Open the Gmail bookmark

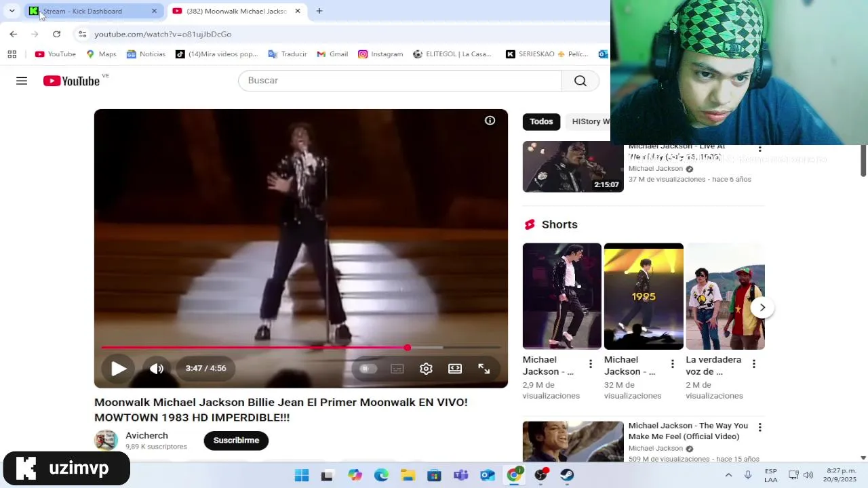point(332,54)
